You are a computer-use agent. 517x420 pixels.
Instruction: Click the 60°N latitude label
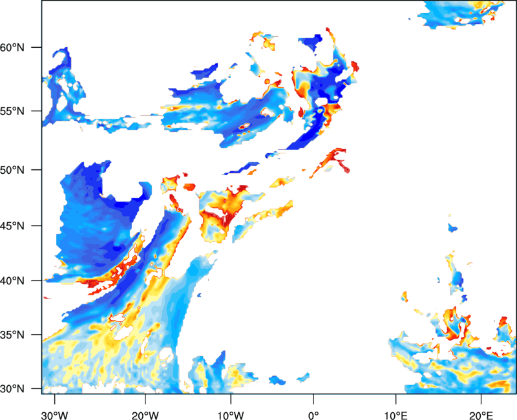[12, 47]
